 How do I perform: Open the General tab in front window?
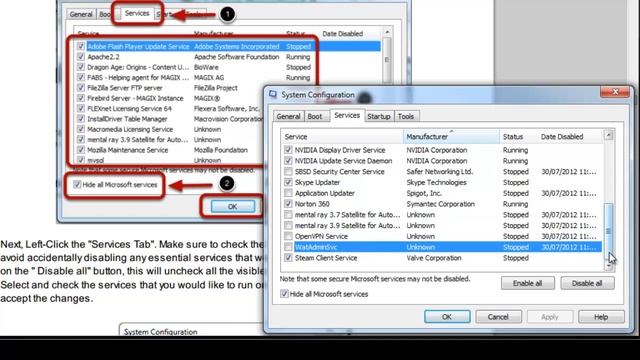tap(288, 116)
